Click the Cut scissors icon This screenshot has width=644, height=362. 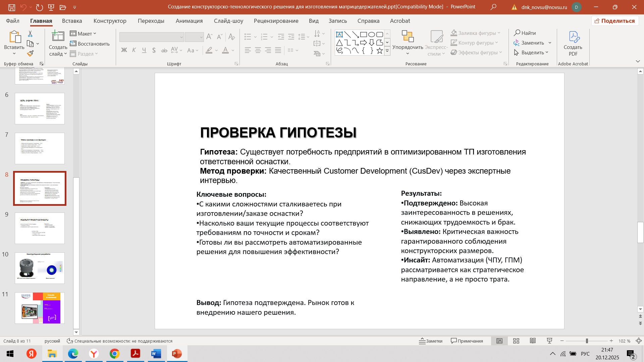(30, 34)
